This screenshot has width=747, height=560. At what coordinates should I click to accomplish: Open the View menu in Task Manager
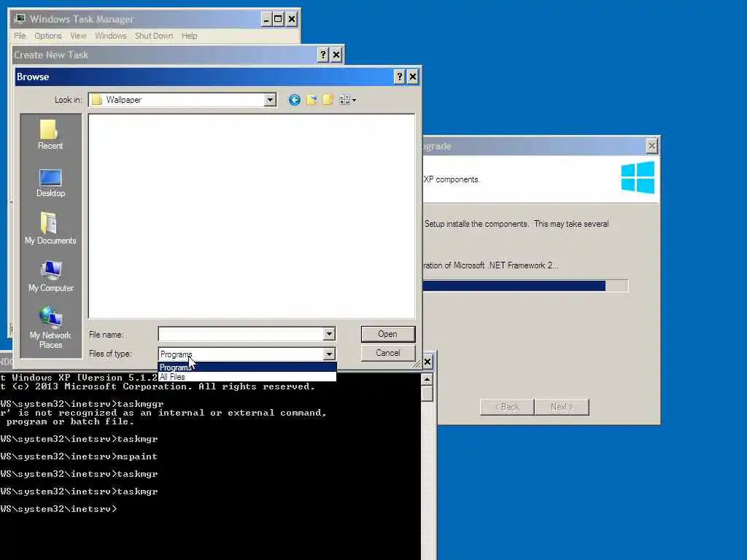click(x=78, y=36)
